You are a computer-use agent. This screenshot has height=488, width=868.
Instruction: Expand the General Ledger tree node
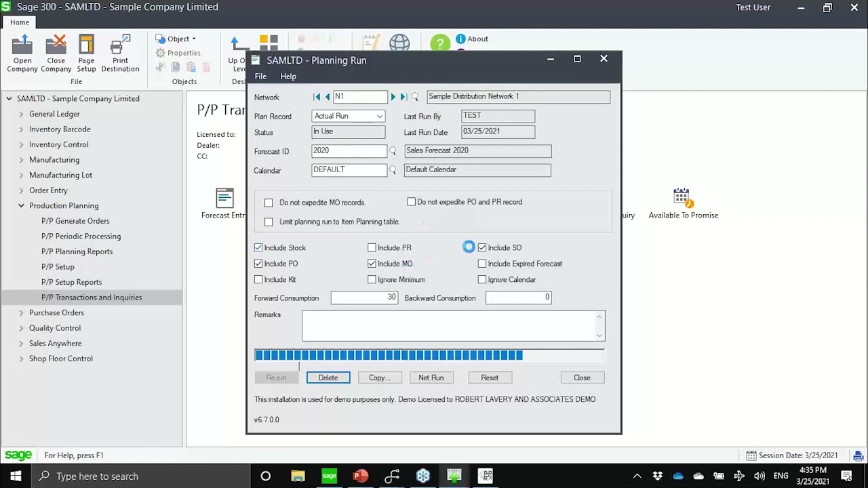(21, 114)
